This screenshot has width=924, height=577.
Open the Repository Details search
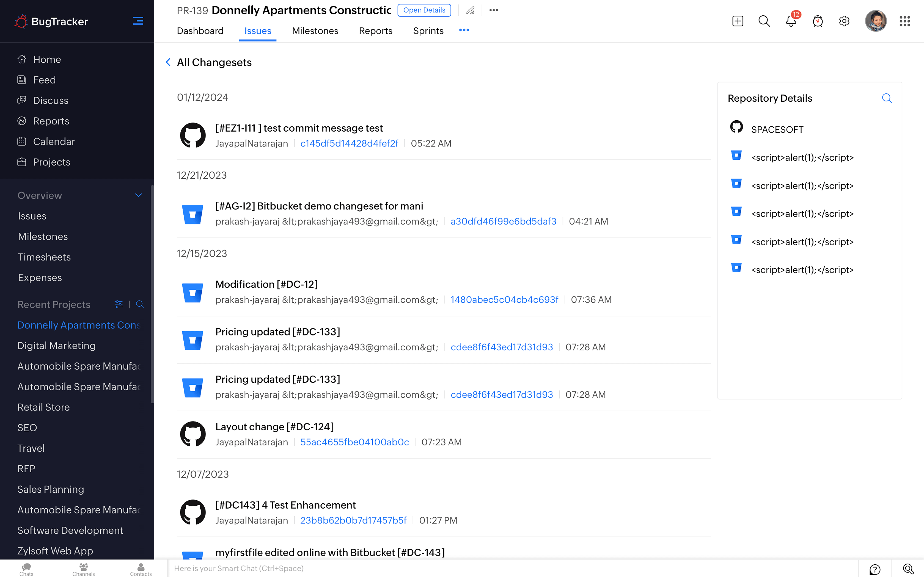click(x=887, y=98)
